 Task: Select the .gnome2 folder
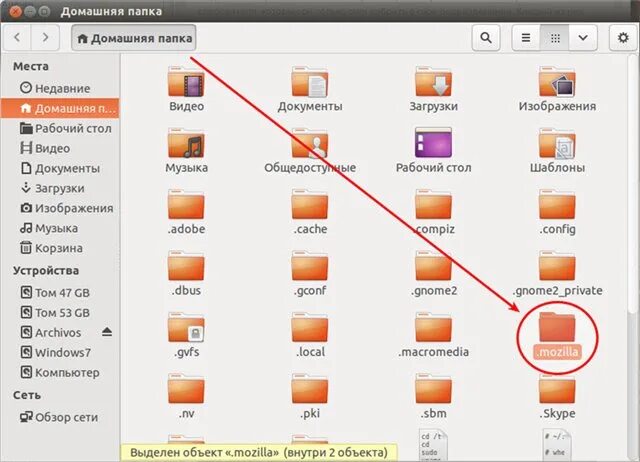pos(433,267)
